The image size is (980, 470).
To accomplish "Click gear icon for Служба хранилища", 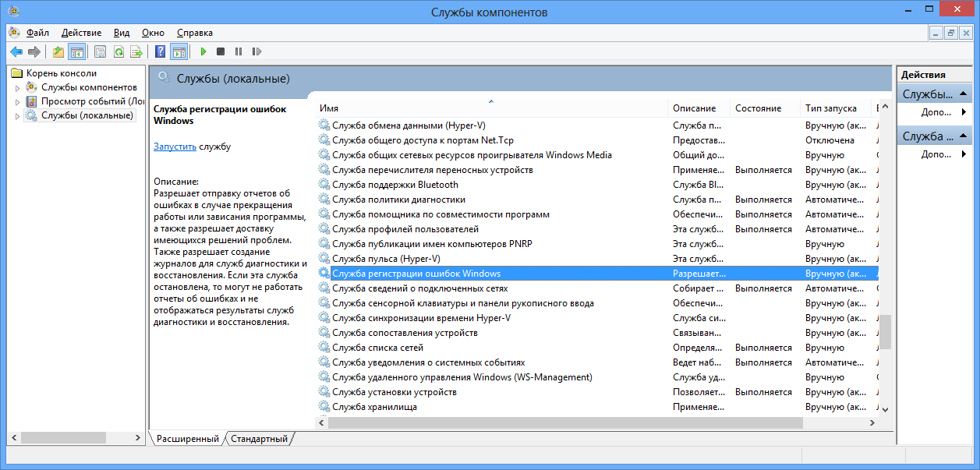I will tap(324, 407).
